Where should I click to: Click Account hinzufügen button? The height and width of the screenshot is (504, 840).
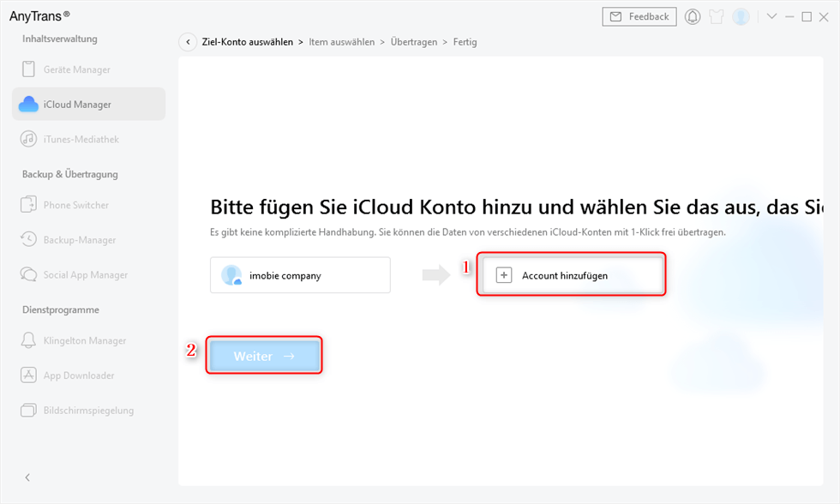(x=571, y=275)
